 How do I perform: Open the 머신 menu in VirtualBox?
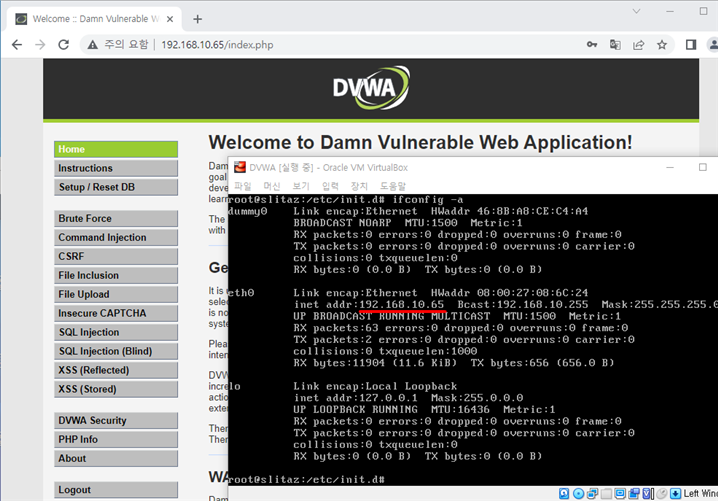(272, 186)
